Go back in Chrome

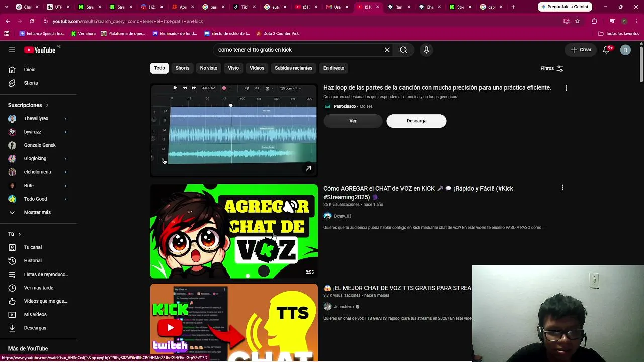(x=8, y=21)
